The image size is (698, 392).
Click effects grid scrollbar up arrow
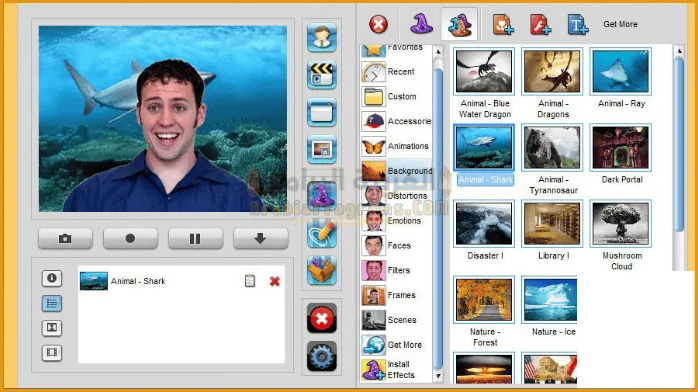click(x=679, y=51)
